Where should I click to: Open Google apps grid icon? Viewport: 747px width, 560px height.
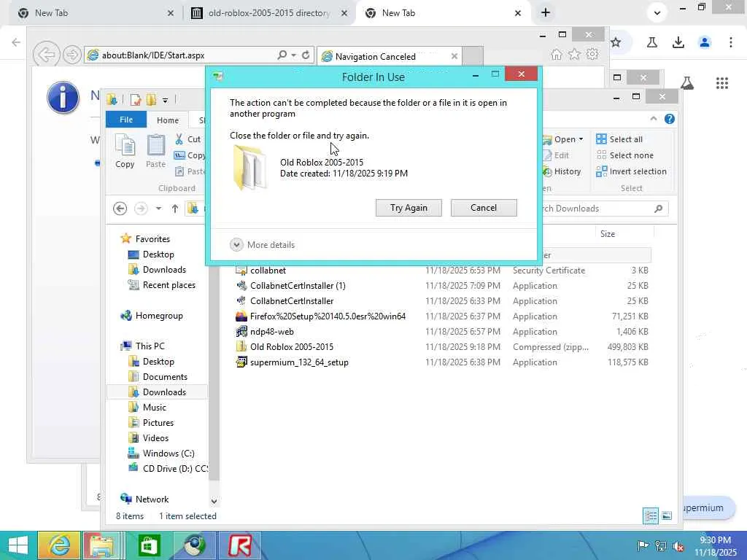[722, 83]
